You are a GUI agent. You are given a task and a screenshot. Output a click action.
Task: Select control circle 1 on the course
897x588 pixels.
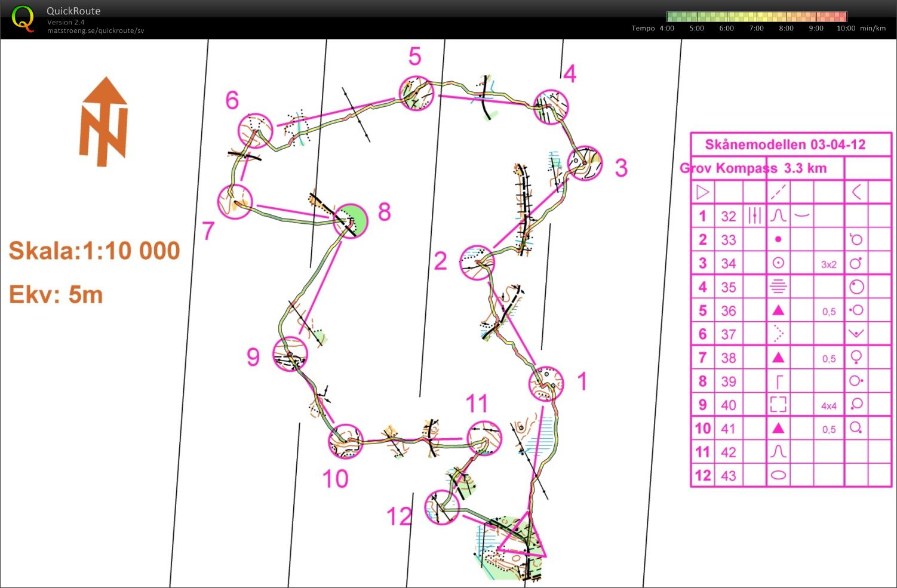pyautogui.click(x=546, y=384)
